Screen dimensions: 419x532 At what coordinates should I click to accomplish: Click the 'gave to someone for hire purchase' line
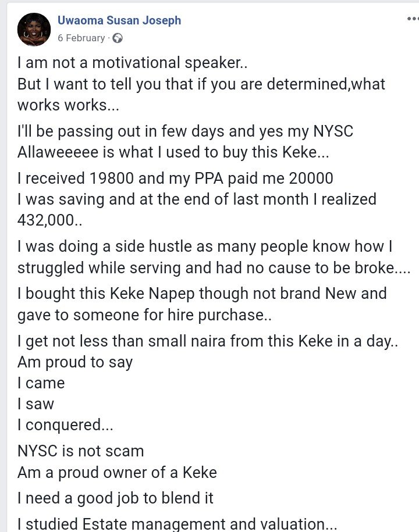tap(144, 315)
